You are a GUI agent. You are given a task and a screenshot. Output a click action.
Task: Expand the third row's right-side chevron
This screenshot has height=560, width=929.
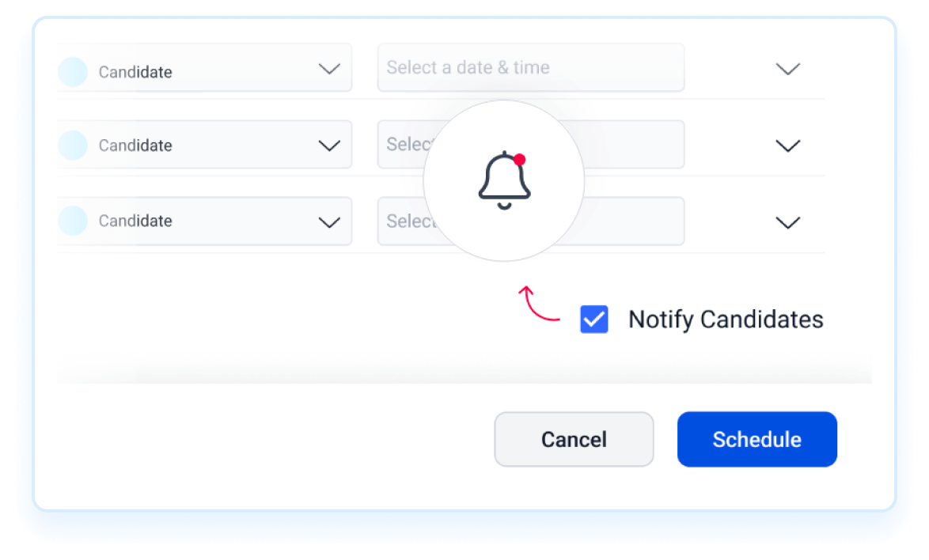pos(788,222)
